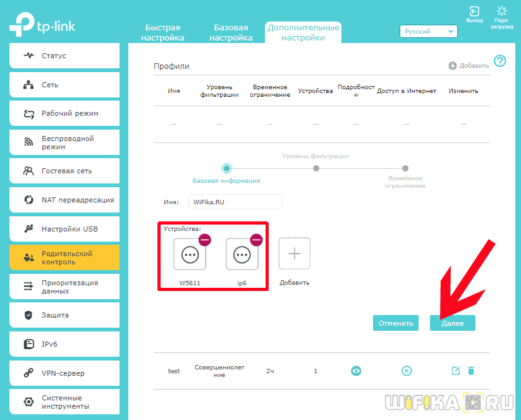521x420 pixels.
Task: Click the Устройства column header
Action: coord(316,90)
